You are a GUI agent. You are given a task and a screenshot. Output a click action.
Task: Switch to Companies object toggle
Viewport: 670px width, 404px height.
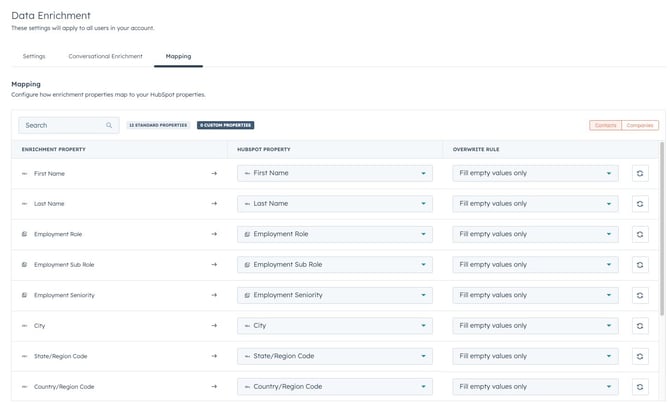pos(640,126)
